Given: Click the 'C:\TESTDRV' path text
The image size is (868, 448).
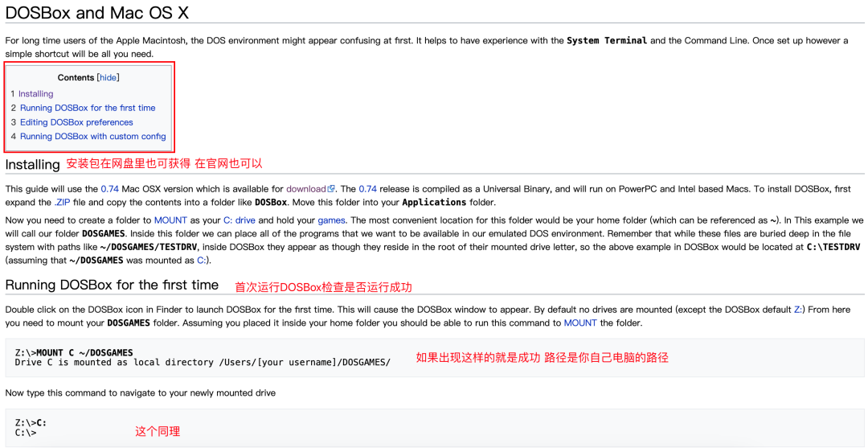Looking at the screenshot, I should coord(833,246).
